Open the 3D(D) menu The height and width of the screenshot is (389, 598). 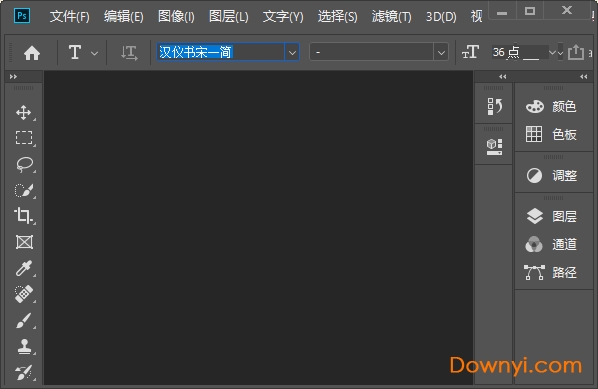pyautogui.click(x=441, y=16)
